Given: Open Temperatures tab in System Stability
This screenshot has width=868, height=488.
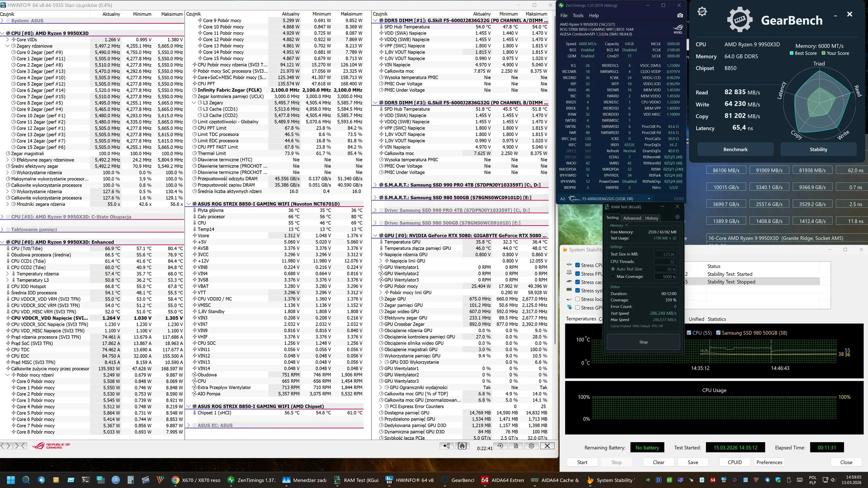Looking at the screenshot, I should pyautogui.click(x=581, y=319).
